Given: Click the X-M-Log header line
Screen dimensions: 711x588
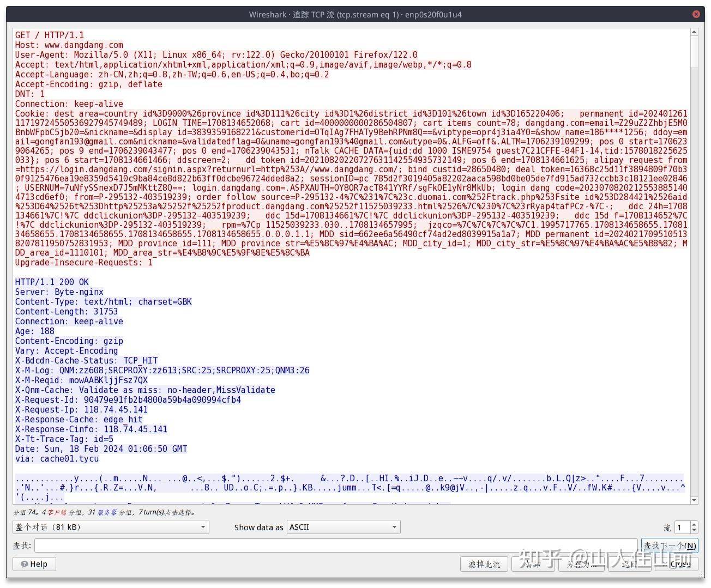Looking at the screenshot, I should (162, 371).
